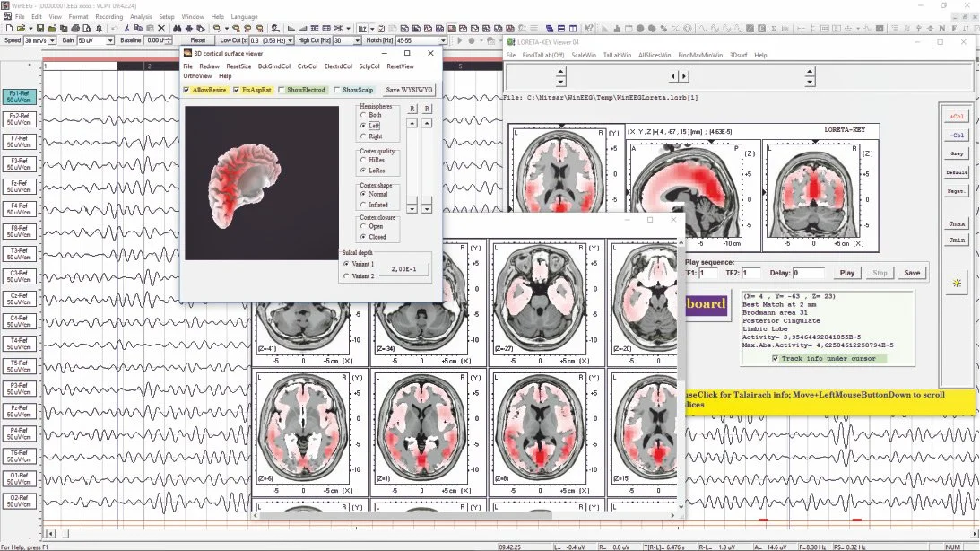Open a new EEG file icon
This screenshot has height=551, width=980.
pos(9,29)
